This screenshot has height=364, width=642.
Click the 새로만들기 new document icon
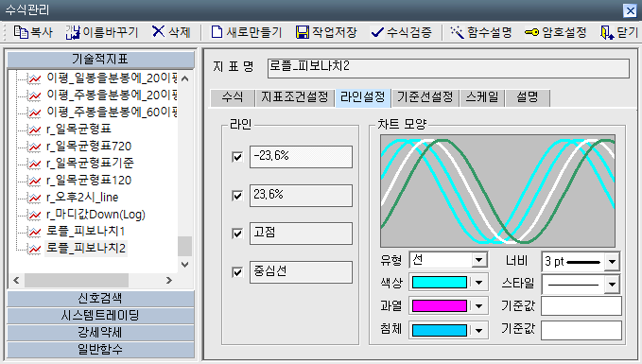pos(217,32)
